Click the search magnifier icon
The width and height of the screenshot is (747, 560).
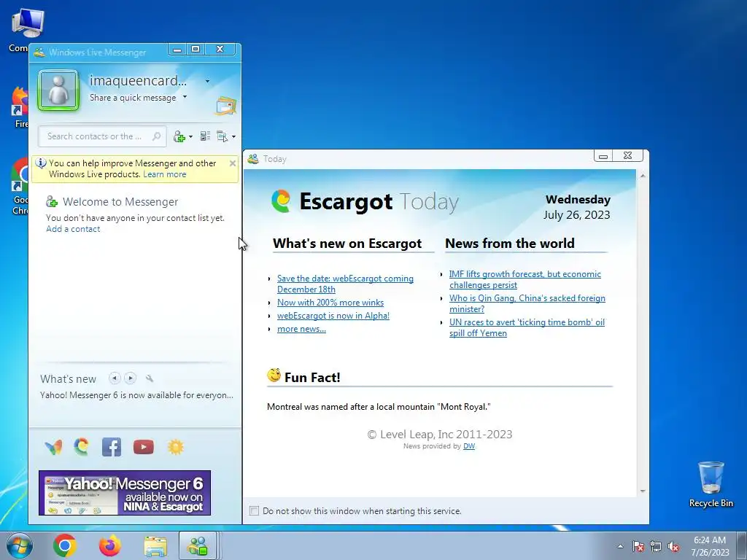click(156, 136)
